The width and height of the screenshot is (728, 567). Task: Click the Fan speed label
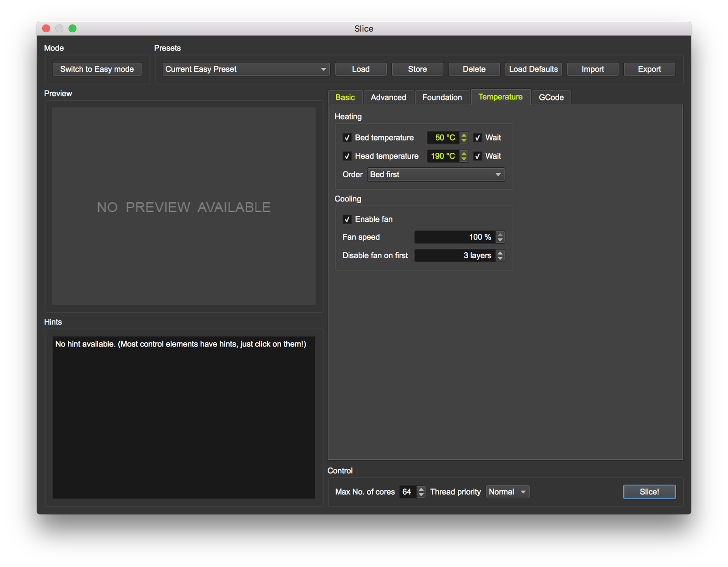pos(361,237)
